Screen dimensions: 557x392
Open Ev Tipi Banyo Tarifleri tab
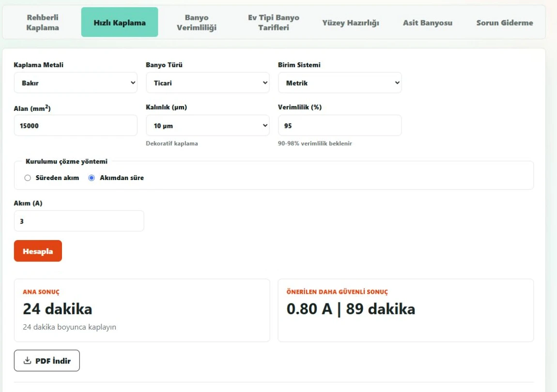(x=274, y=22)
